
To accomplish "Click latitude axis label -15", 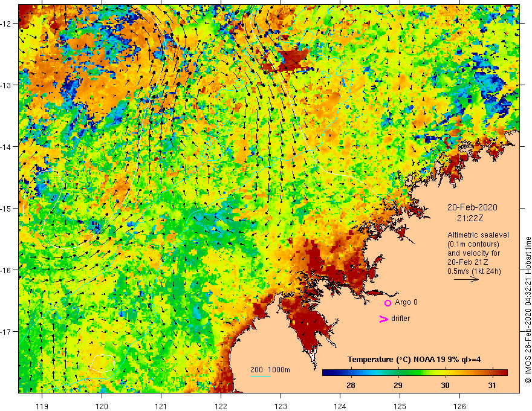I will [7, 208].
